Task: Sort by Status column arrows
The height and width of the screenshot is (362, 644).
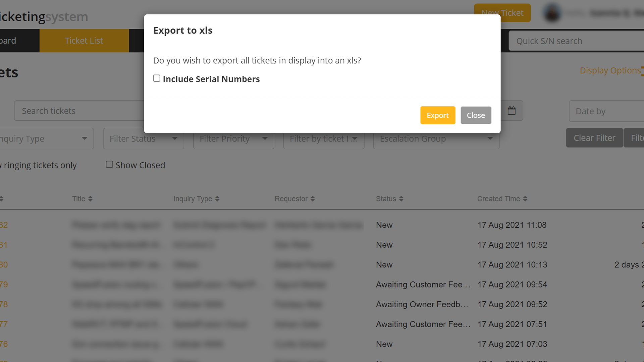Action: [401, 199]
